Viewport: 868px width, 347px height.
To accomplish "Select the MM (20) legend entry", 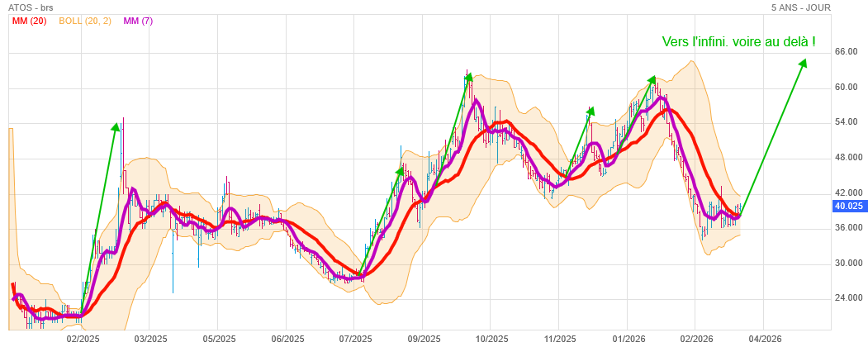I will (29, 21).
